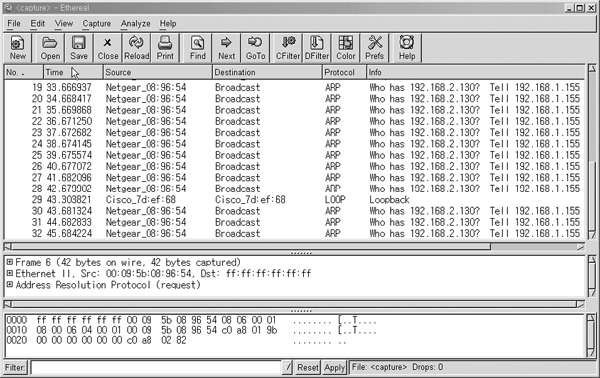
Task: Open the Help menu in menu bar
Action: click(x=168, y=24)
